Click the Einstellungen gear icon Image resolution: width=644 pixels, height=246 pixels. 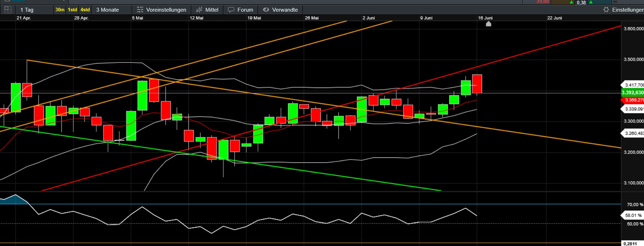(606, 10)
